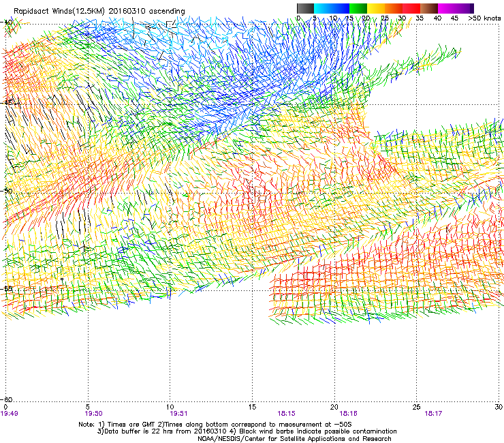Select the purple '19:50' pass time
504x443 pixels.
pos(93,414)
